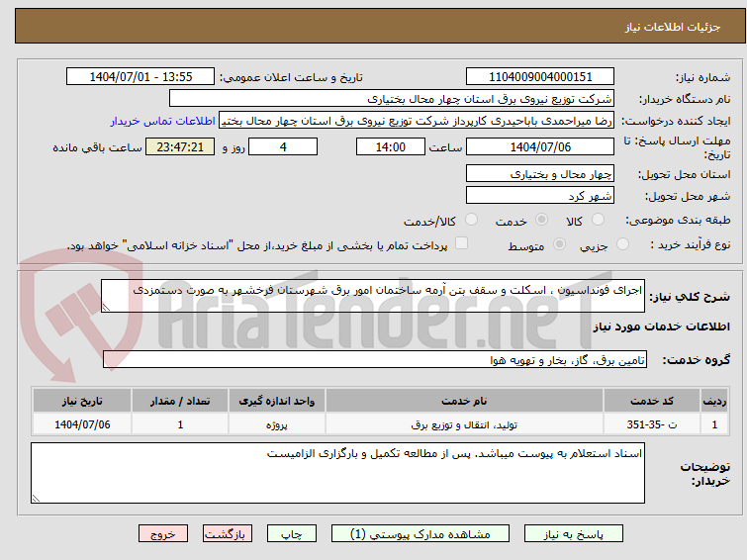The width and height of the screenshot is (747, 560).
Task: Click the deadline hour field 14:00
Action: tap(391, 146)
